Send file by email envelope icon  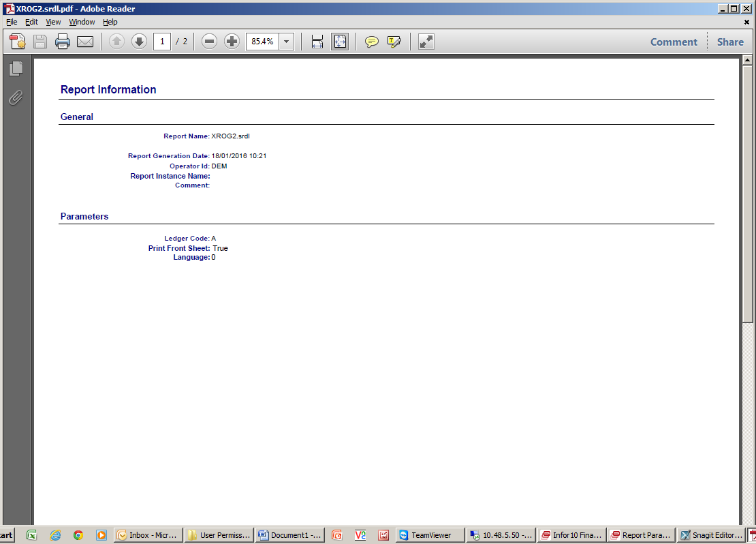(85, 42)
